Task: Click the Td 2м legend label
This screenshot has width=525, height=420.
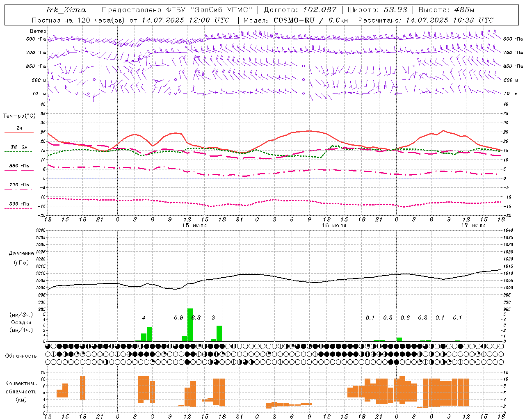Action: pyautogui.click(x=19, y=147)
